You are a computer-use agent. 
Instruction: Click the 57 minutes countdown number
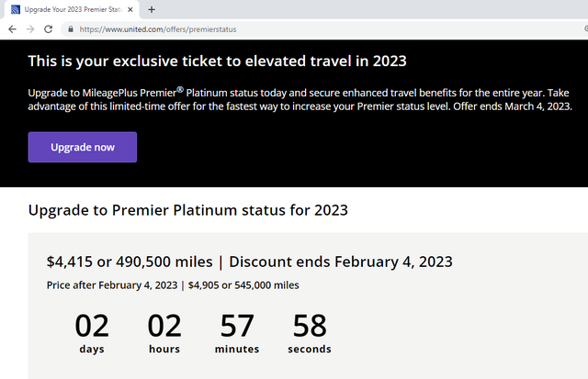click(x=237, y=326)
